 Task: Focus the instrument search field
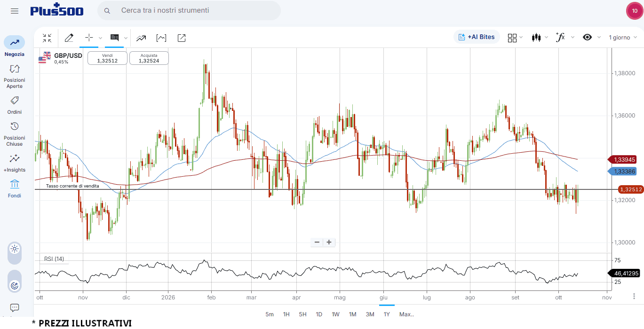[189, 10]
